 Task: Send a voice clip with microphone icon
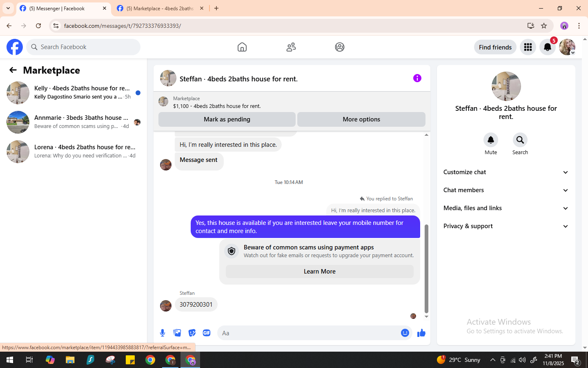pos(163,333)
